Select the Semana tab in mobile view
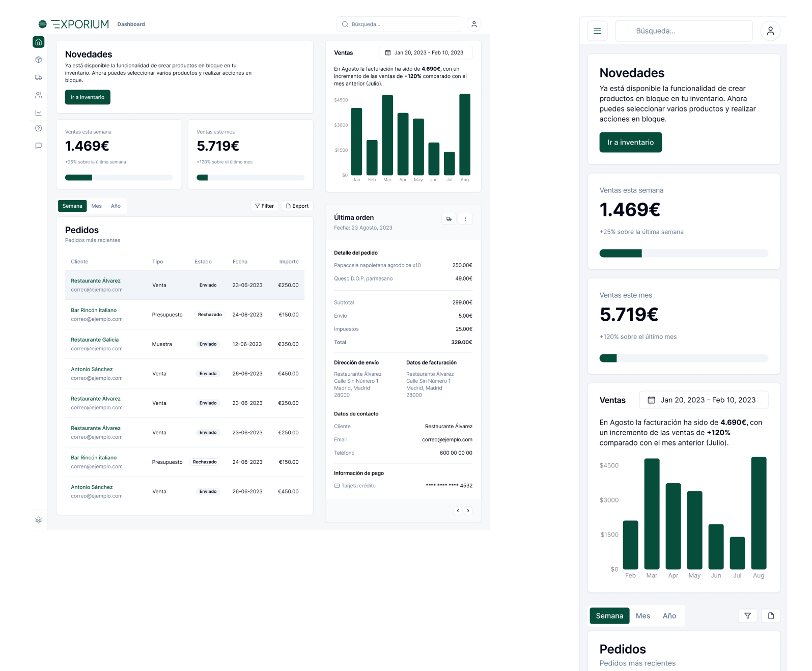Screen dimensions: 812x671 click(x=609, y=616)
